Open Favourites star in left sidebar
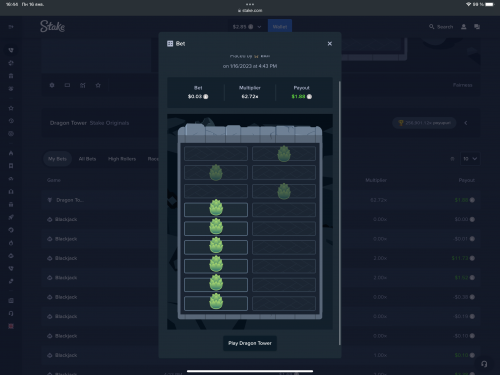Screen dimensions: 500x375 coord(11,108)
